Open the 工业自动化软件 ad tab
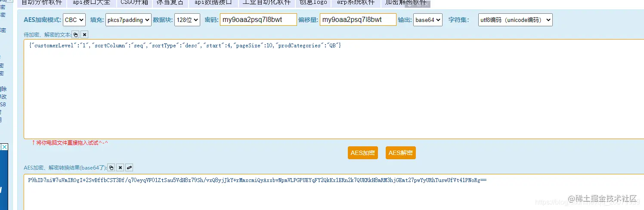This screenshot has width=644, height=210. pos(266,3)
